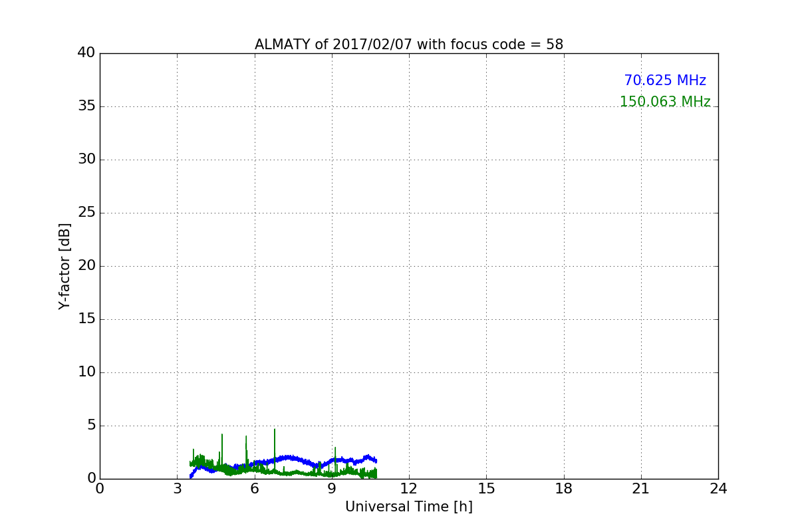Click the Y-factor [dB] axis label
798x532 pixels.
(65, 266)
